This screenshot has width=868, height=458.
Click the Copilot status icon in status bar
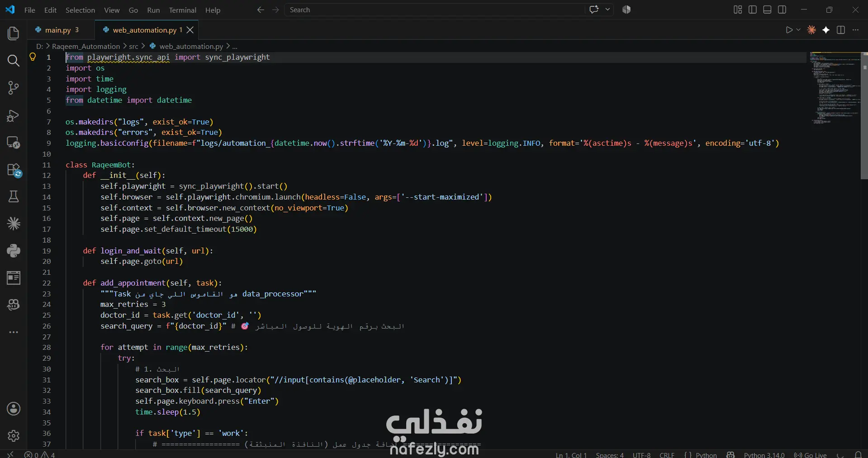tap(730, 455)
